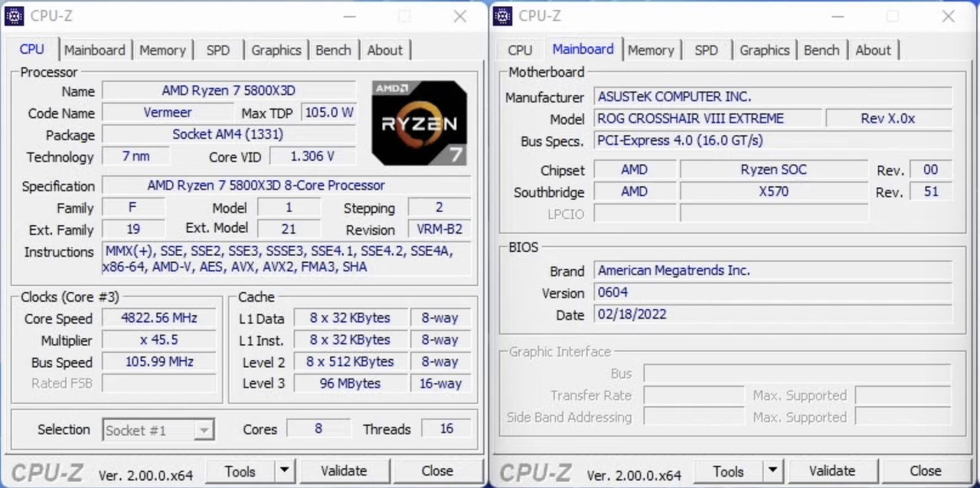Click the Instructions list text

286,259
